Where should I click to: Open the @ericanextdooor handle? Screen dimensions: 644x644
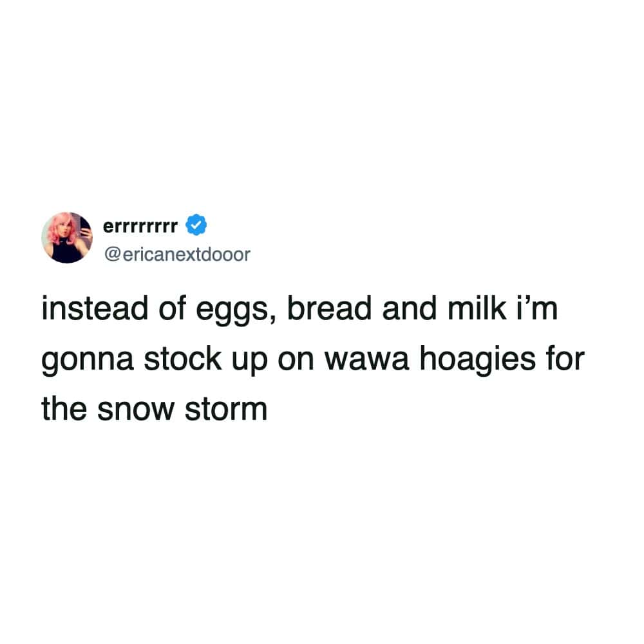tap(177, 254)
